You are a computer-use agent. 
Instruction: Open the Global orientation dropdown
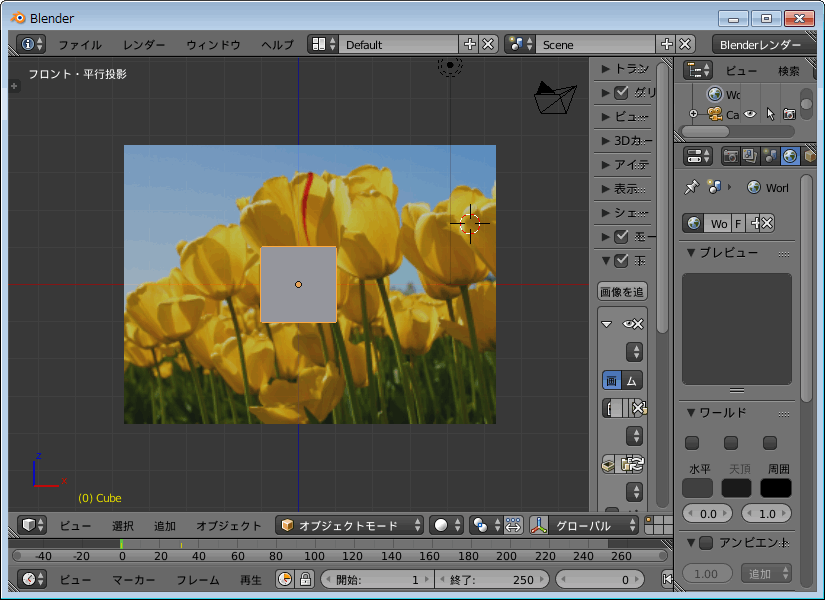(x=583, y=525)
